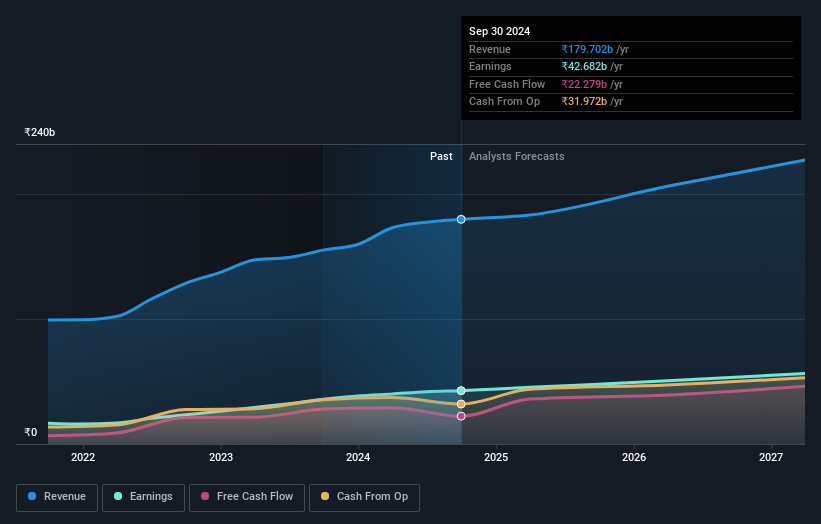Click the blue Revenue legend dot
The width and height of the screenshot is (821, 524).
coord(32,496)
